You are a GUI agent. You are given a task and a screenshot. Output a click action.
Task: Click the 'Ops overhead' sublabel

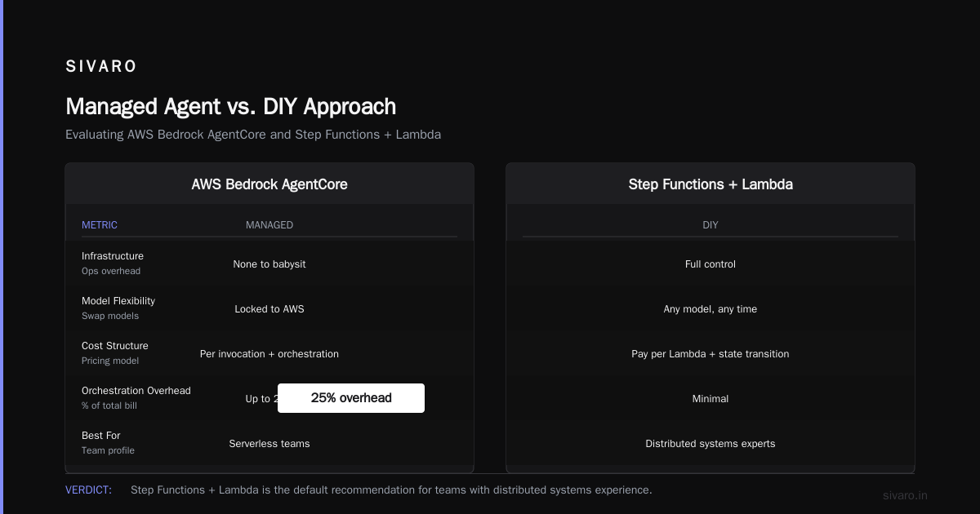111,271
